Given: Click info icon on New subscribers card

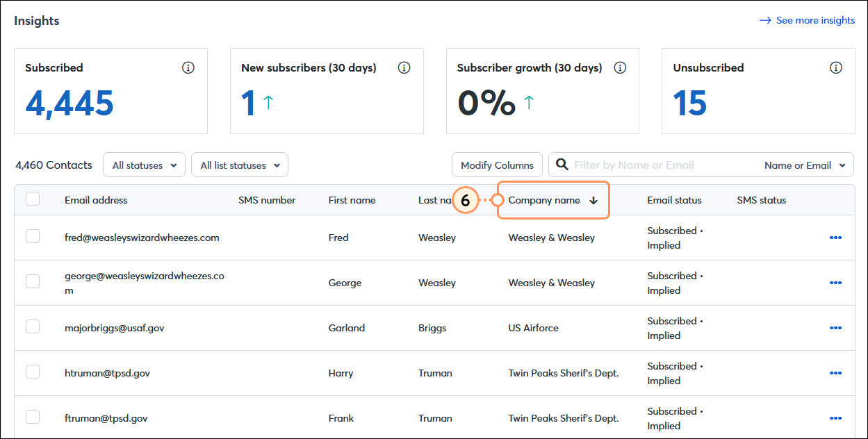Looking at the screenshot, I should click(404, 67).
